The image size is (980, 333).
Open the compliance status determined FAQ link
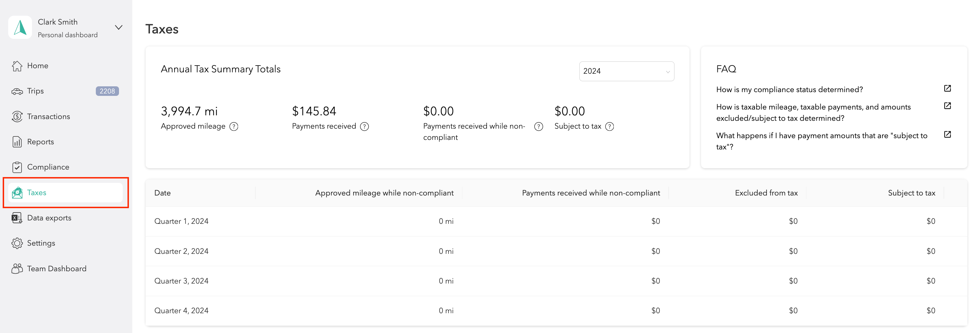(947, 89)
